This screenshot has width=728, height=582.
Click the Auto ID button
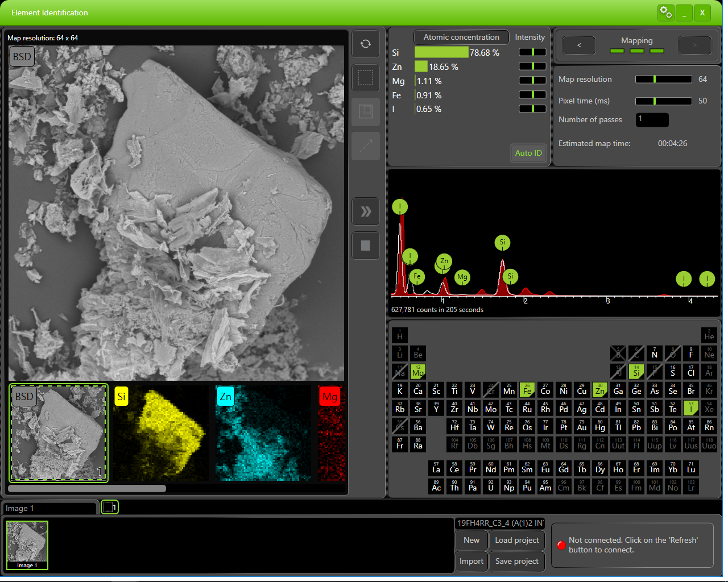pos(528,153)
